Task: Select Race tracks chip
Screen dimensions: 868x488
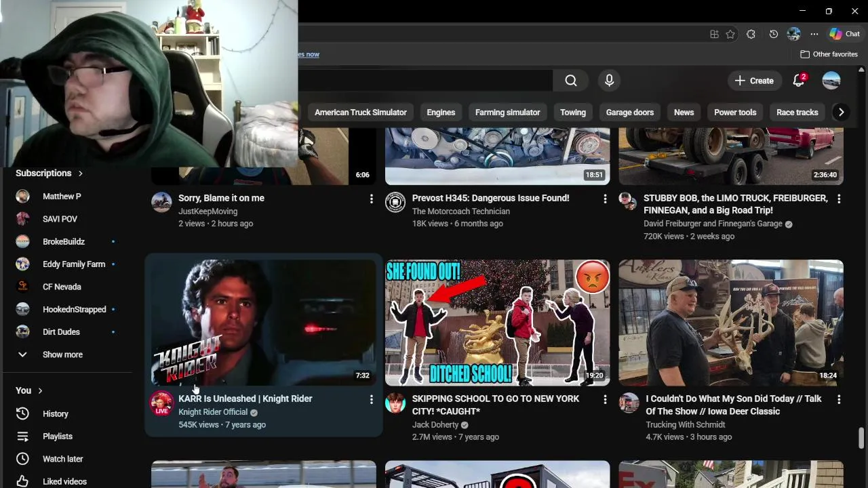Action: point(797,113)
